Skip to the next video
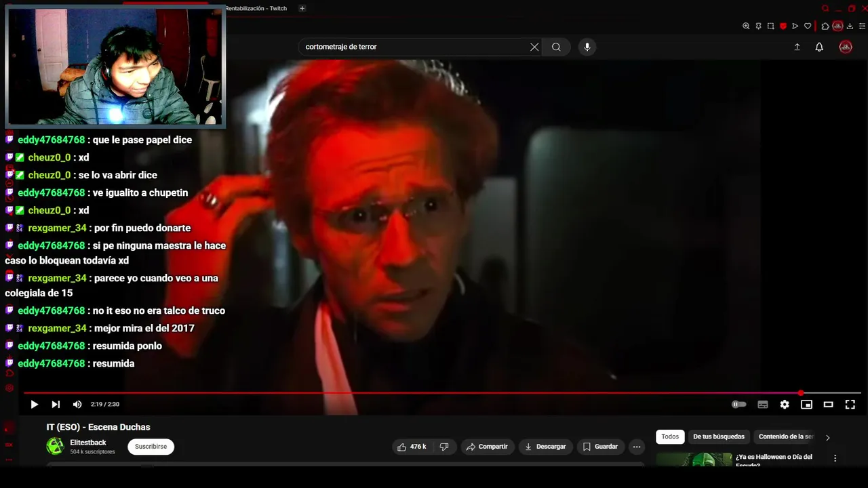 56,405
